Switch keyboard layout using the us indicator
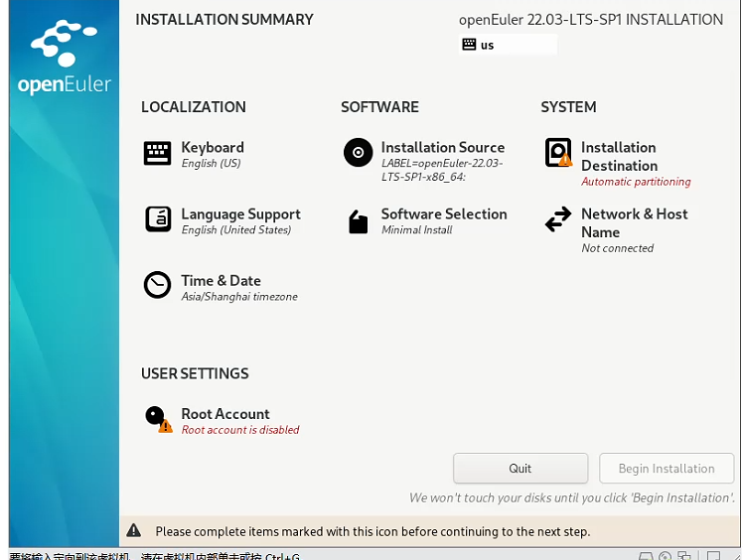Screen dimensions: 743x560 (508, 45)
